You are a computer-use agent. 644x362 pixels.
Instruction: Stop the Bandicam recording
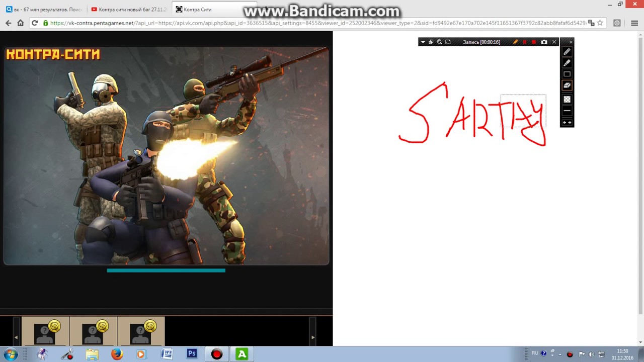tap(534, 42)
